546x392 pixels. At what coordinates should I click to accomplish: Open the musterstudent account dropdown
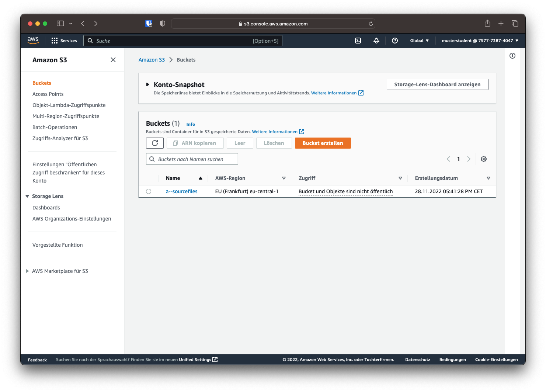tap(480, 41)
